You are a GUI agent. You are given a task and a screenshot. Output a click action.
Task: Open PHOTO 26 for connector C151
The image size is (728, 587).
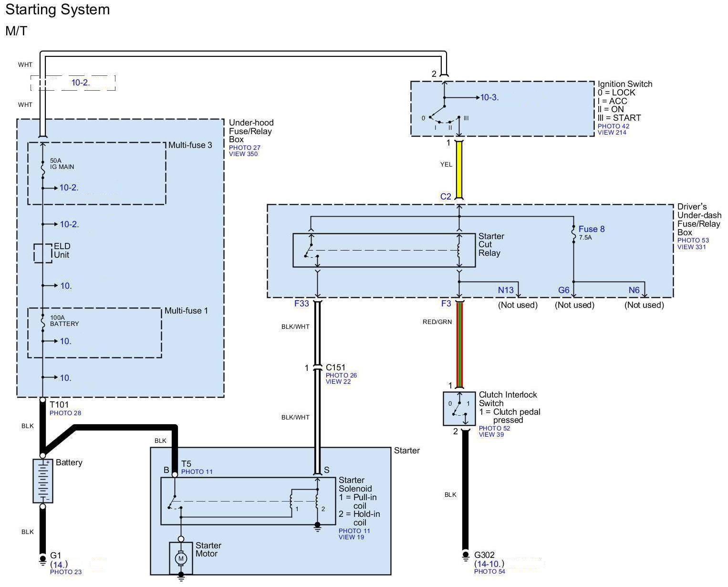(x=341, y=376)
